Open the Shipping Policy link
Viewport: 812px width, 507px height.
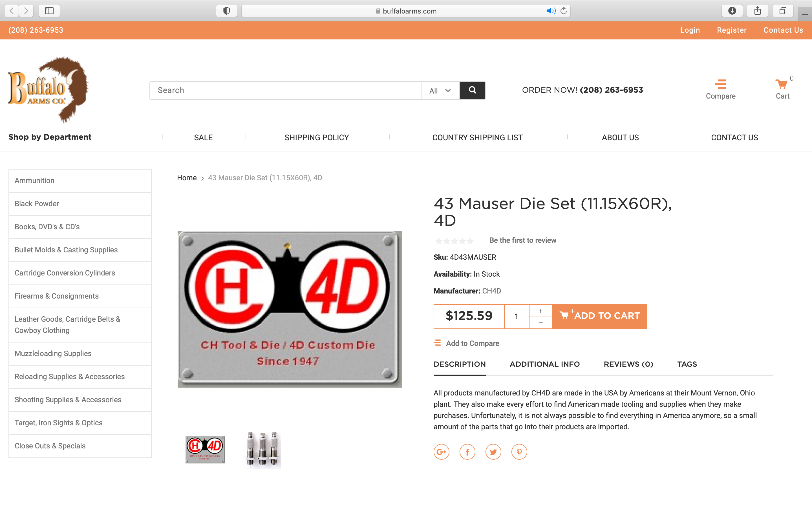tap(317, 137)
